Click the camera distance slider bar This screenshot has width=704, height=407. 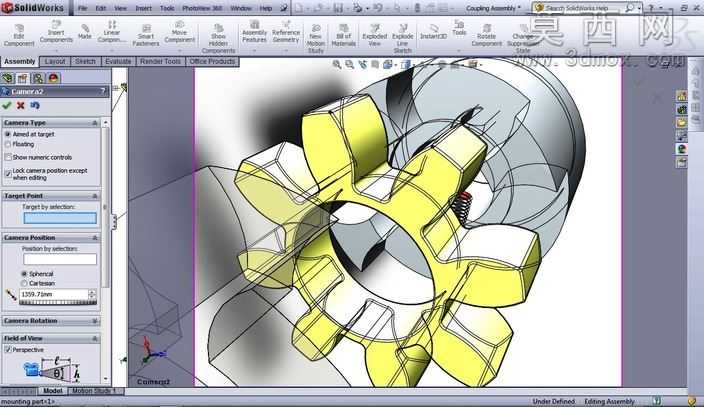point(57,303)
